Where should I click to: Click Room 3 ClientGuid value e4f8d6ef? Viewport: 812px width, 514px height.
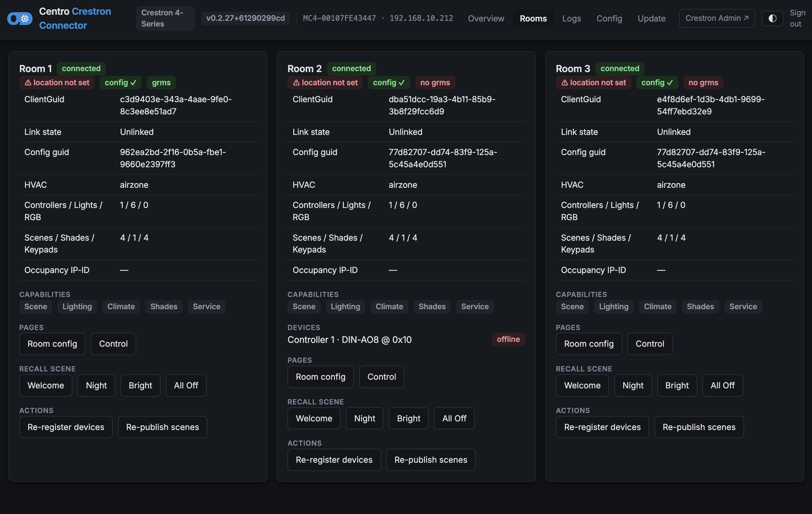pos(711,105)
